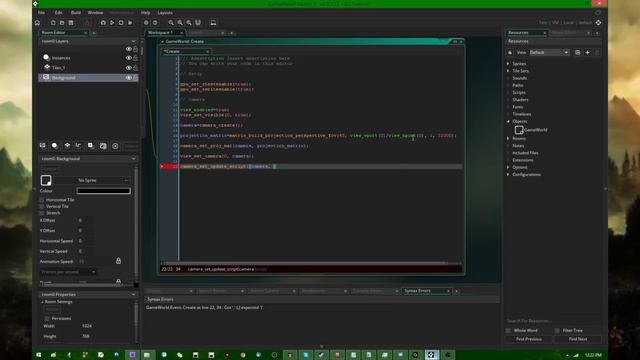Image resolution: width=640 pixels, height=360 pixels.
Task: Open the File menu
Action: pos(41,13)
